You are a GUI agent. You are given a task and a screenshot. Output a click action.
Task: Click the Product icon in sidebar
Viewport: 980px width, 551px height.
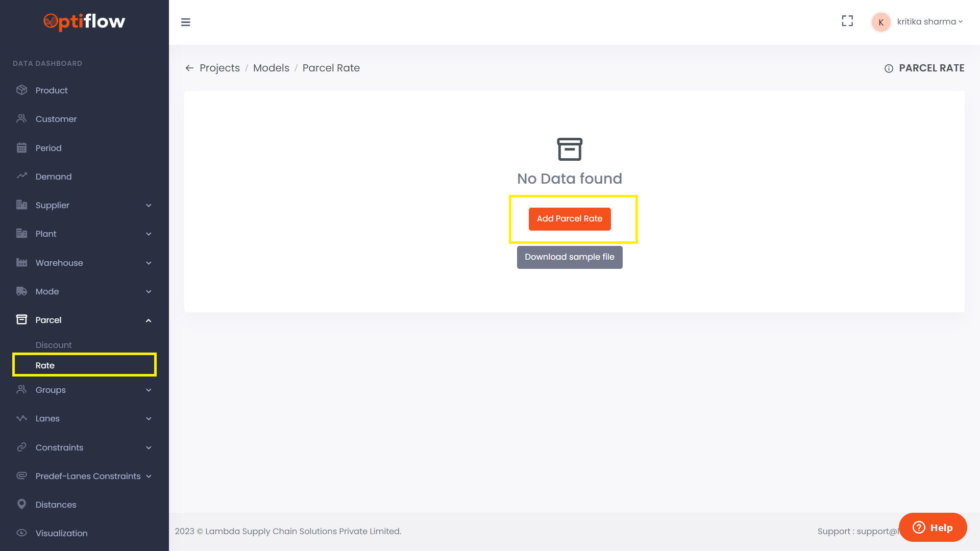(22, 90)
